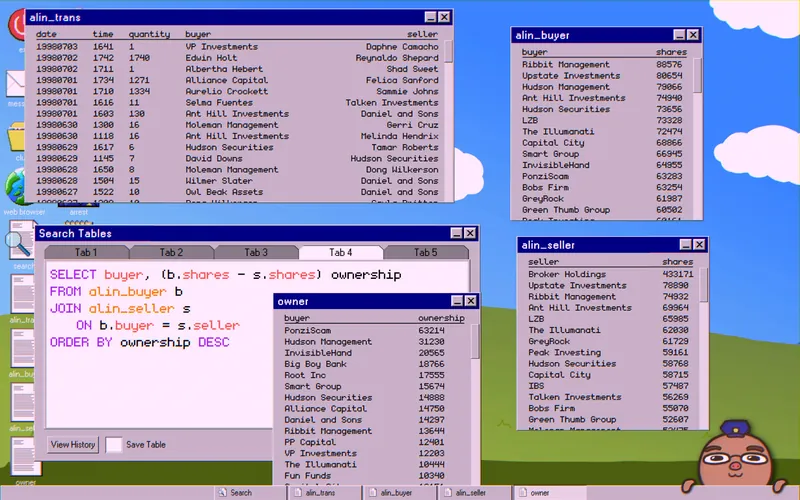
Task: Select LZB row in alin_buyer window
Action: pyautogui.click(x=602, y=120)
